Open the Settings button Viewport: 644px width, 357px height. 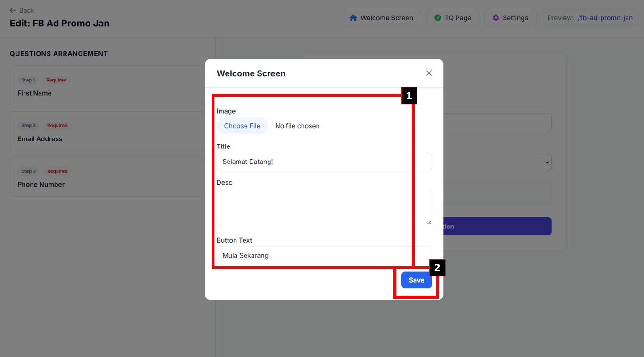click(x=510, y=18)
